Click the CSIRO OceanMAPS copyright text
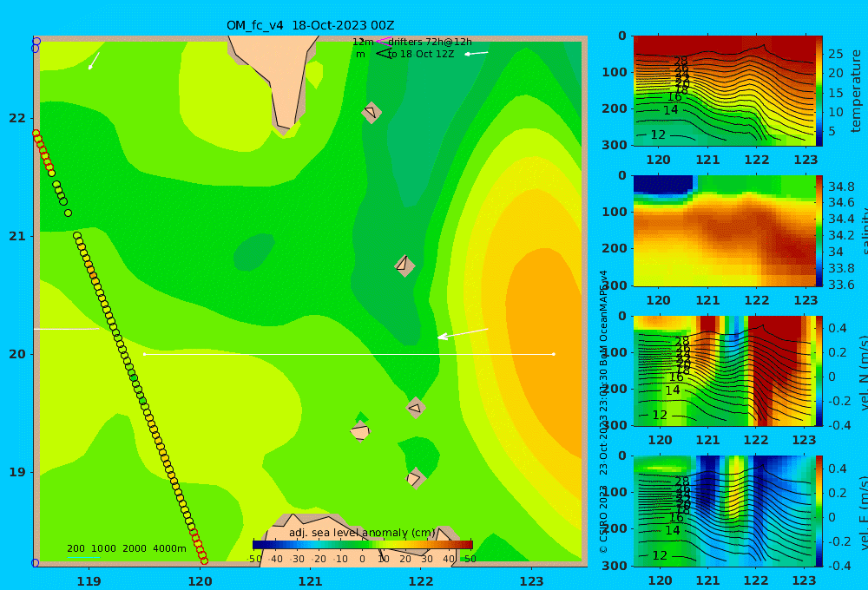The image size is (868, 590). (x=603, y=411)
